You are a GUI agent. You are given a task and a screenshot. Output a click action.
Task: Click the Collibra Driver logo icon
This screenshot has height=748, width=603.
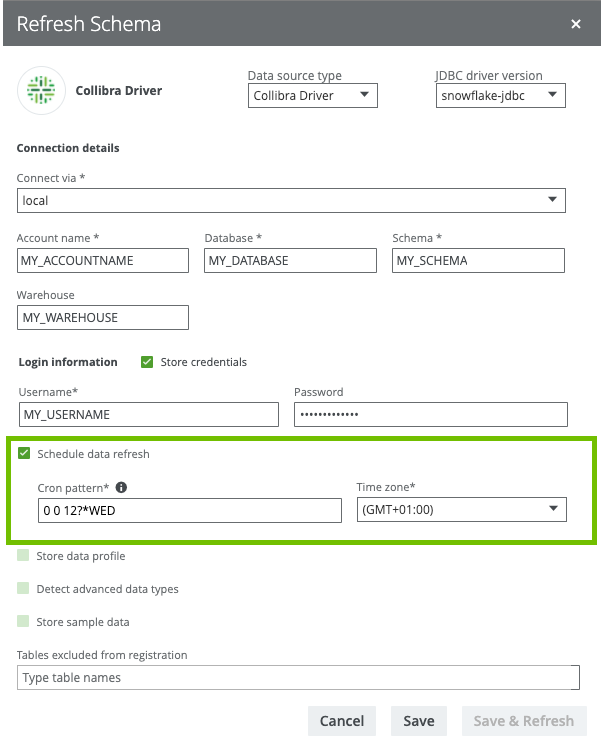click(41, 90)
